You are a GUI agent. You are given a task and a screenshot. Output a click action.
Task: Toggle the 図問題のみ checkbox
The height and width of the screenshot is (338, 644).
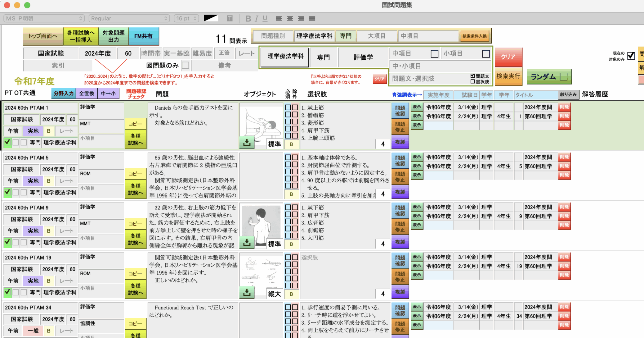(x=186, y=65)
